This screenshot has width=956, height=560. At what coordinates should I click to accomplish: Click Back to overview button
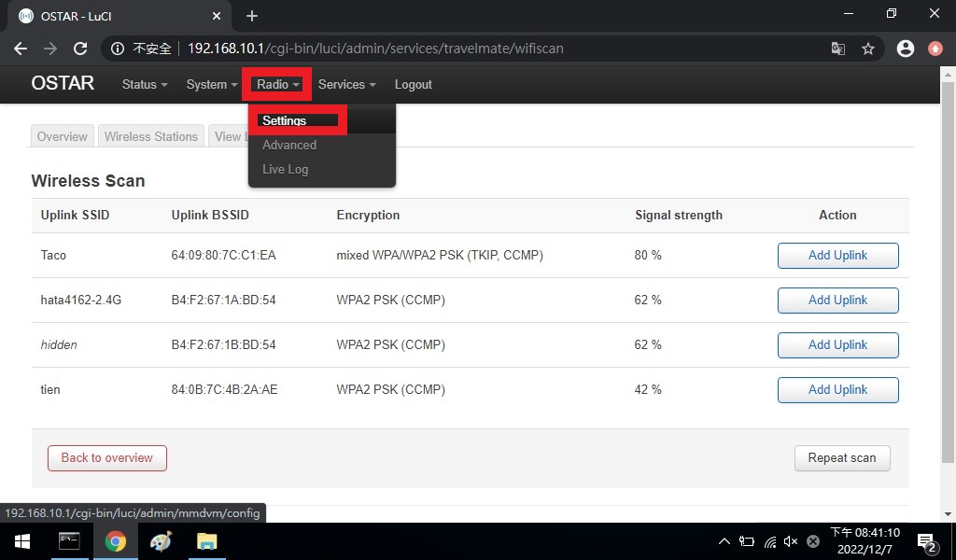106,457
